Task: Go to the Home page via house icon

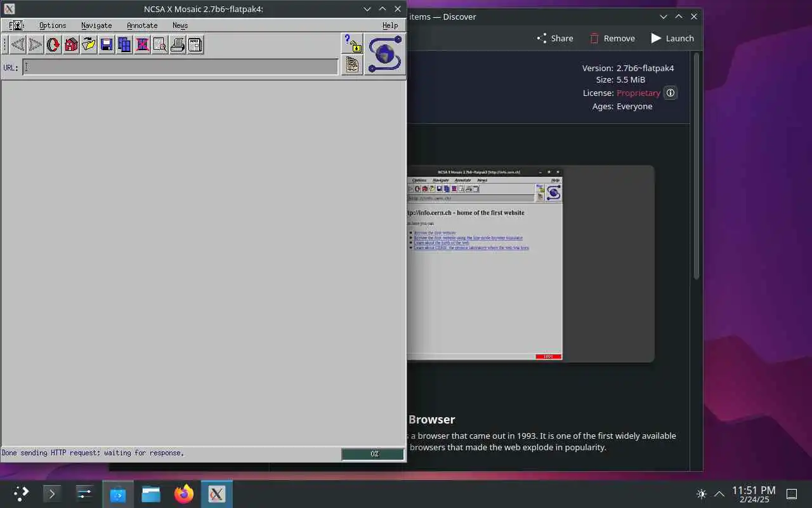Action: click(x=71, y=44)
